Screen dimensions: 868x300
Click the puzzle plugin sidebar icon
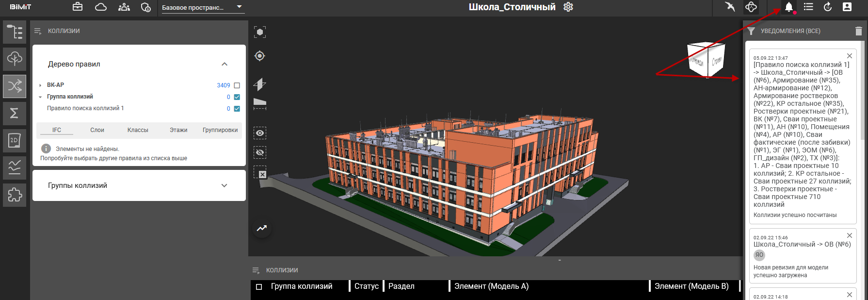(15, 195)
